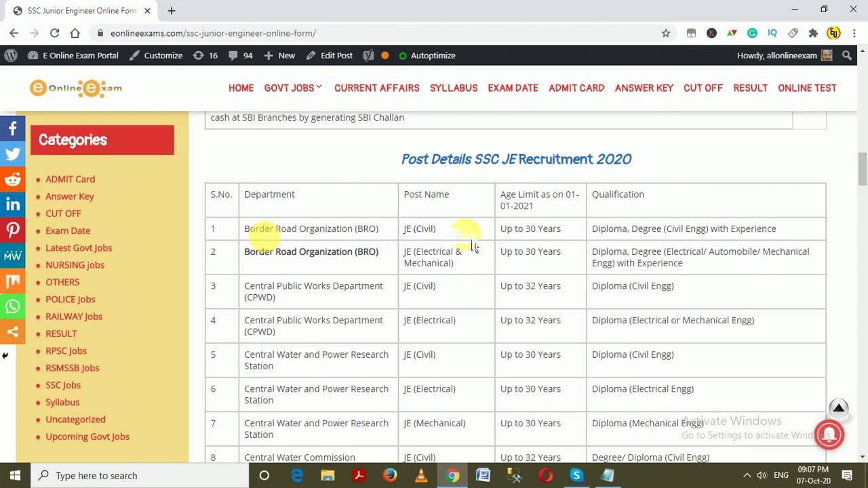This screenshot has width=868, height=488.
Task: Show hidden system tray icons
Action: click(x=747, y=476)
